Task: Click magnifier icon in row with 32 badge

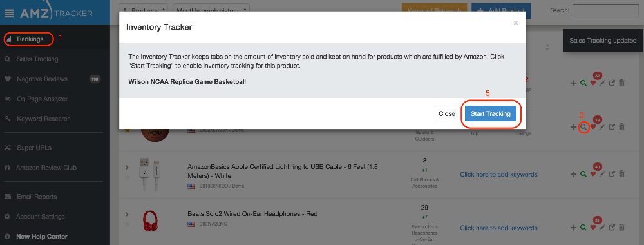Action: (x=583, y=83)
